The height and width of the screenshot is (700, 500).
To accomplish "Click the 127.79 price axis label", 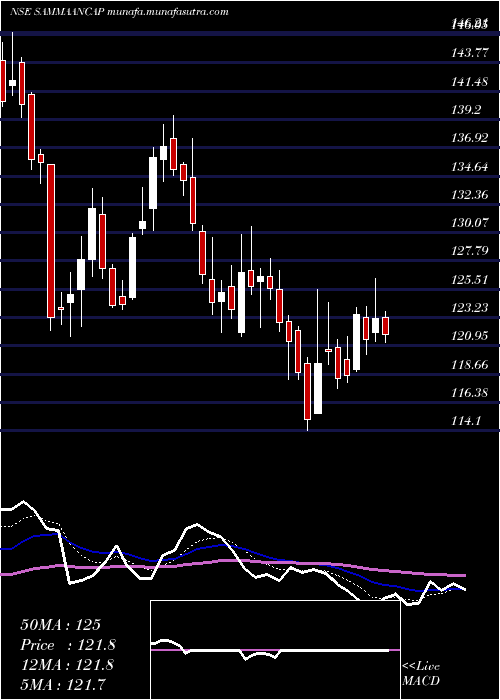I will [x=468, y=251].
